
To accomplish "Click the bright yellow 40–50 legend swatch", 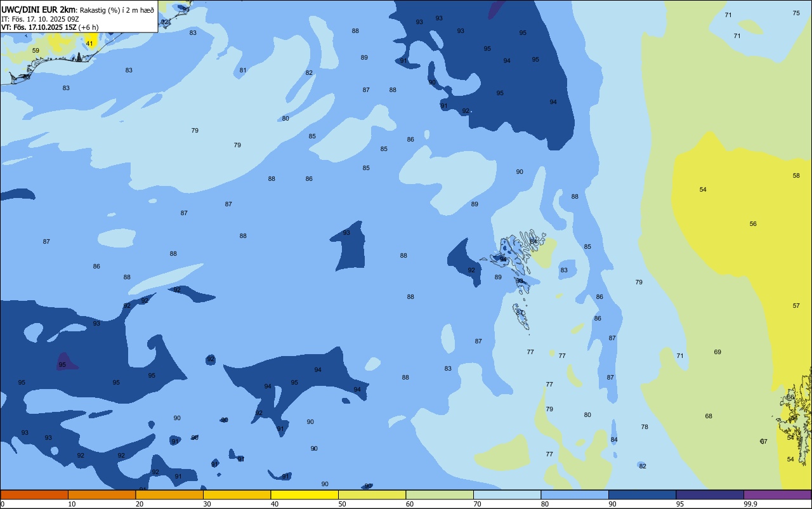I will tap(304, 494).
